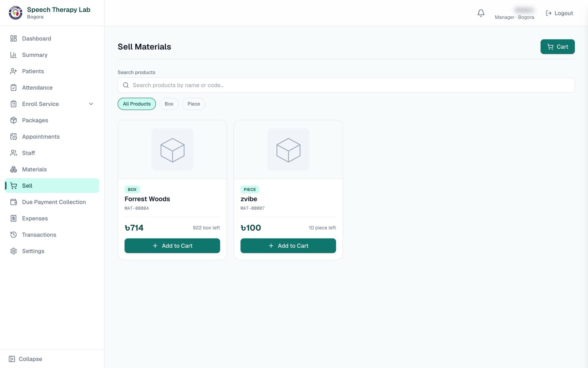Viewport: 588px width, 368px height.
Task: Click the Speech Therapy Lab logo
Action: point(15,13)
